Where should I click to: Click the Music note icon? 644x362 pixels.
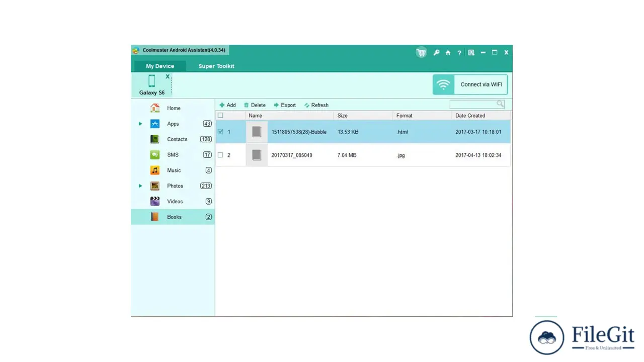155,170
